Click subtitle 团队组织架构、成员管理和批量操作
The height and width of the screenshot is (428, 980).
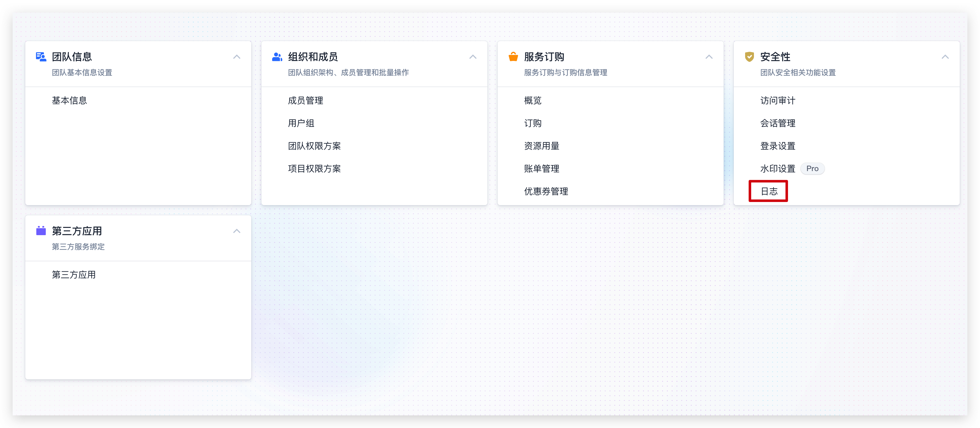point(348,73)
